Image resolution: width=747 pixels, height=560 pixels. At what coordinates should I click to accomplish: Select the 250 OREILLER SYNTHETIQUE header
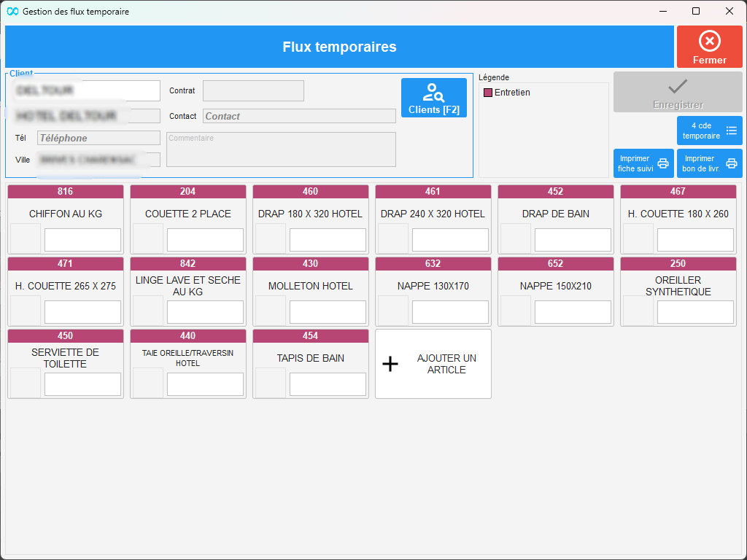[678, 263]
